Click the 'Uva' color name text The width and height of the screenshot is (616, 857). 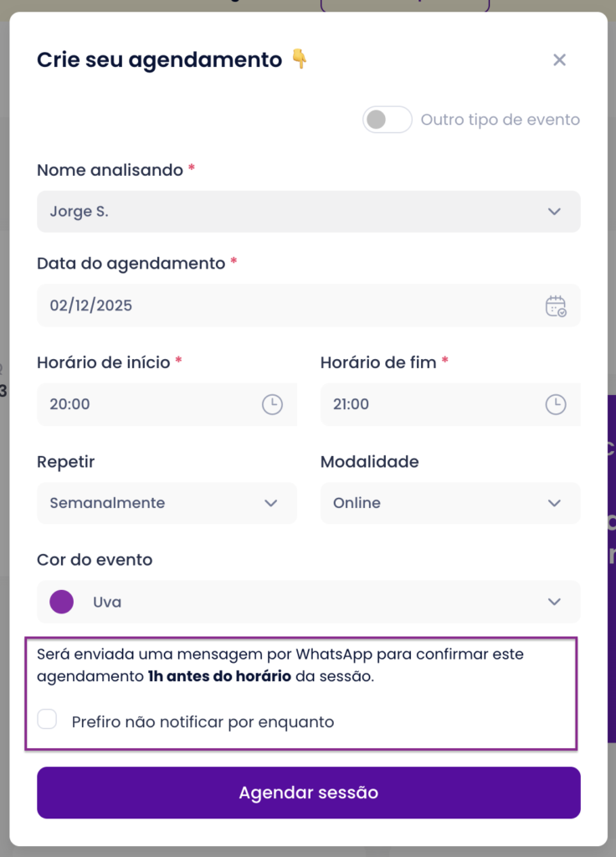coord(107,602)
